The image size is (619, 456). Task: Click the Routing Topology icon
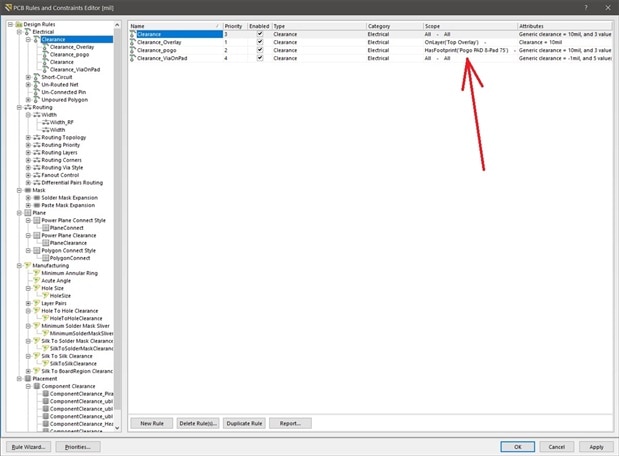tap(37, 137)
